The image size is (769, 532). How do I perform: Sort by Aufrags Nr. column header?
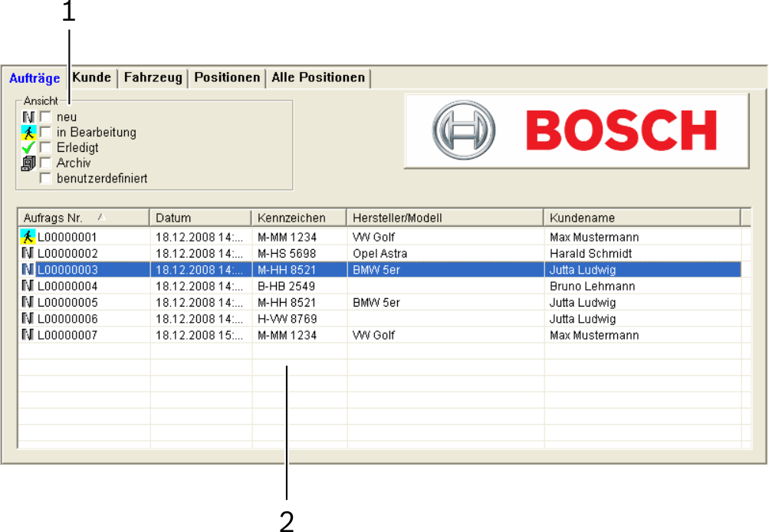point(84,218)
